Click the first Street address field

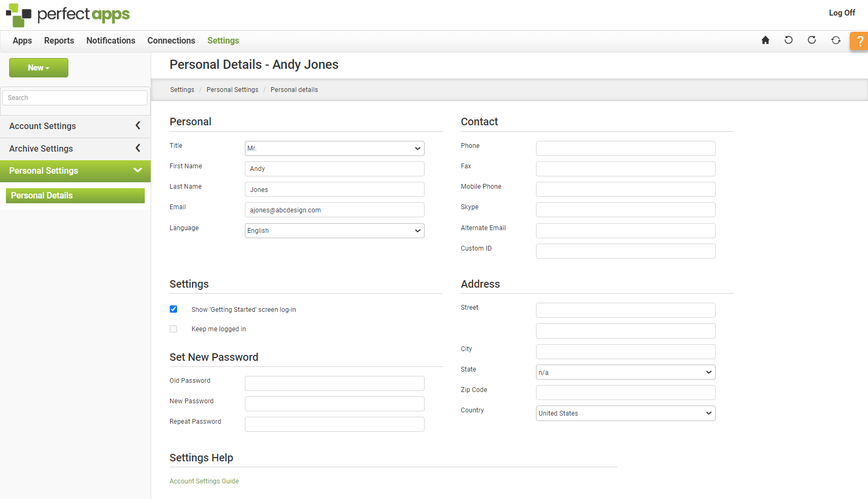(626, 310)
